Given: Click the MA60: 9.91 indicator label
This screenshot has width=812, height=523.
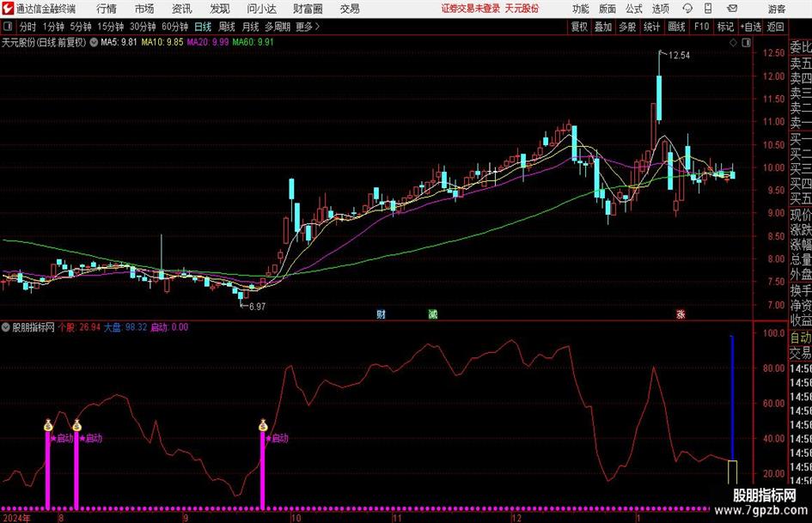Looking at the screenshot, I should click(x=253, y=42).
